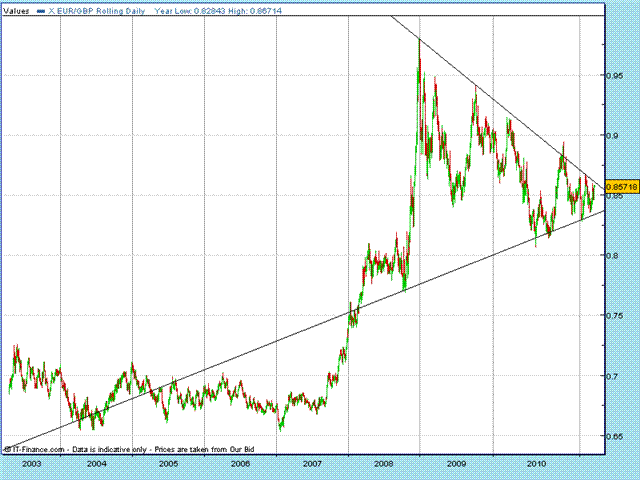Select the 2006 year label on time axis
This screenshot has height=480, width=640.
pos(240,465)
